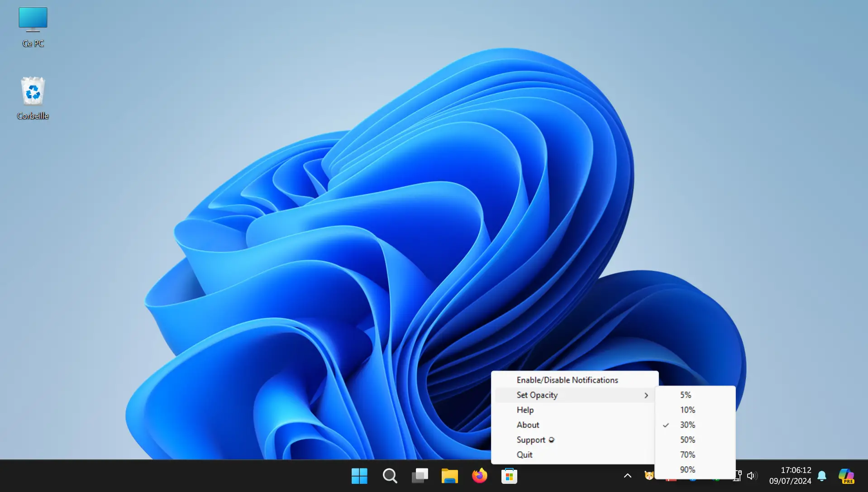Set opacity to 50%
Viewport: 868px width, 492px height.
pyautogui.click(x=695, y=440)
